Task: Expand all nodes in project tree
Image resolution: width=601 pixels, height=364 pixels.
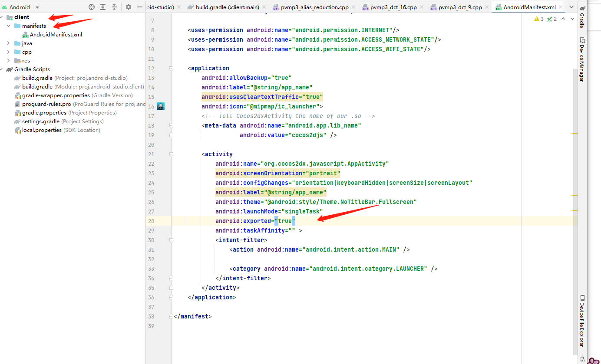Action: [x=103, y=7]
